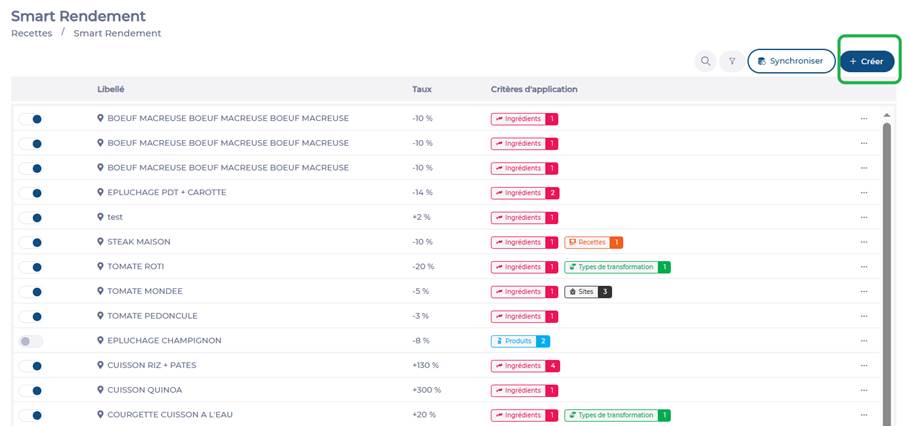Image resolution: width=907 pixels, height=426 pixels.
Task: Enable the EPLUCHAGE CHAMPIGNON toggle
Action: [31, 341]
